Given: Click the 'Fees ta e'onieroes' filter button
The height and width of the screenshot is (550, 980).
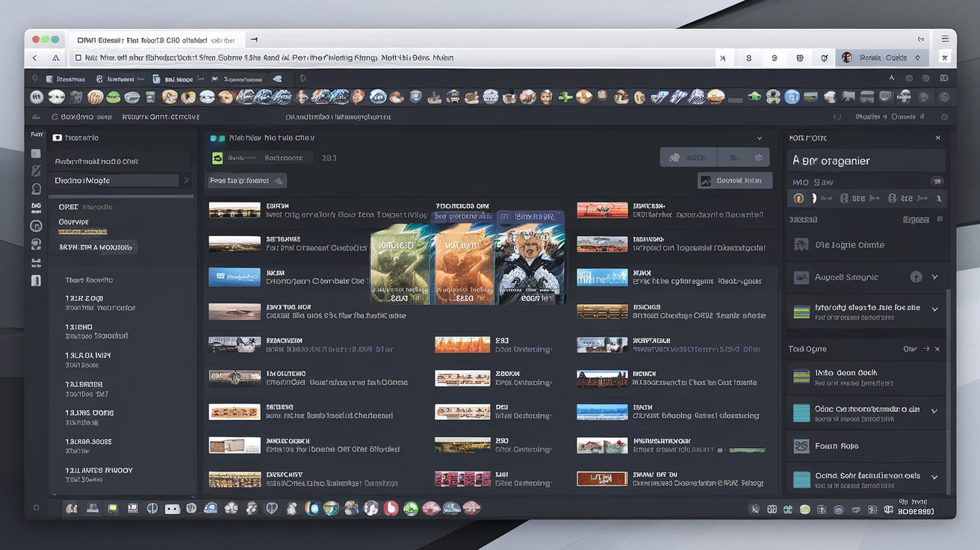Looking at the screenshot, I should [247, 181].
